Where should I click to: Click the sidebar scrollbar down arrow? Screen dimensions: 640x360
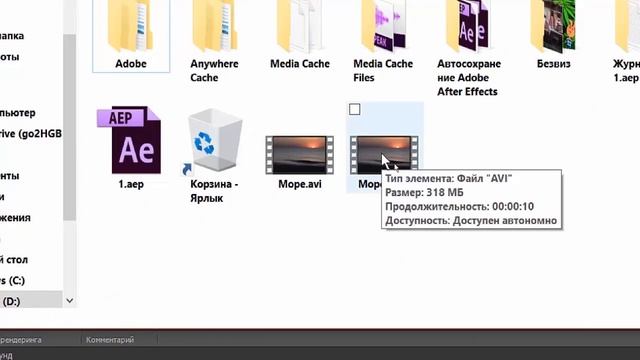(x=69, y=301)
